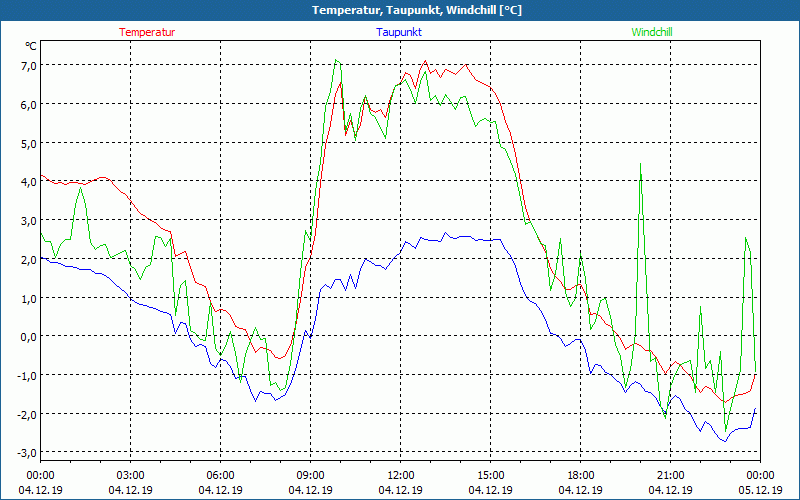Viewport: 800px width, 500px height.
Task: Click the x-axis time label '06:00'
Action: [220, 476]
